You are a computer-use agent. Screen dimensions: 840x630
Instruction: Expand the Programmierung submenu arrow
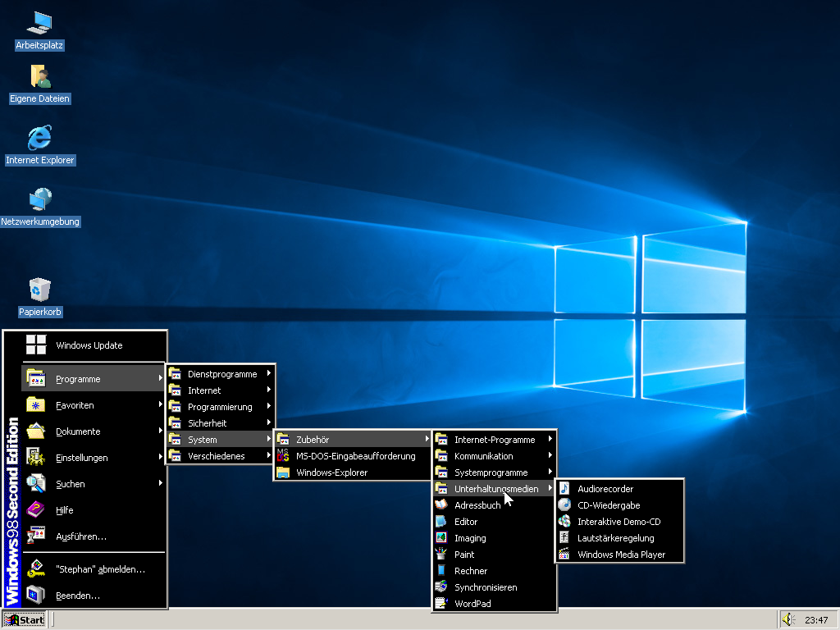[x=269, y=406]
